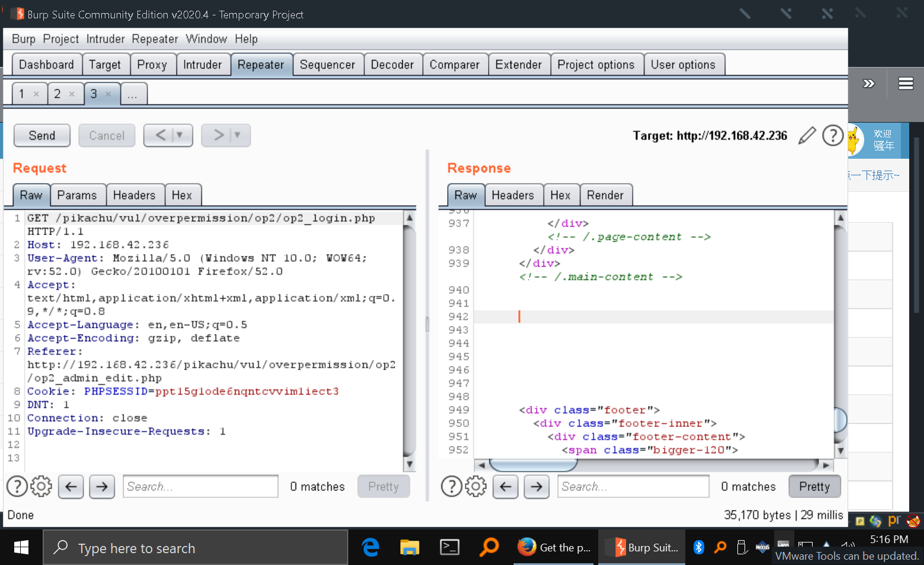
Task: Close Repeater tab 3
Action: coord(108,94)
